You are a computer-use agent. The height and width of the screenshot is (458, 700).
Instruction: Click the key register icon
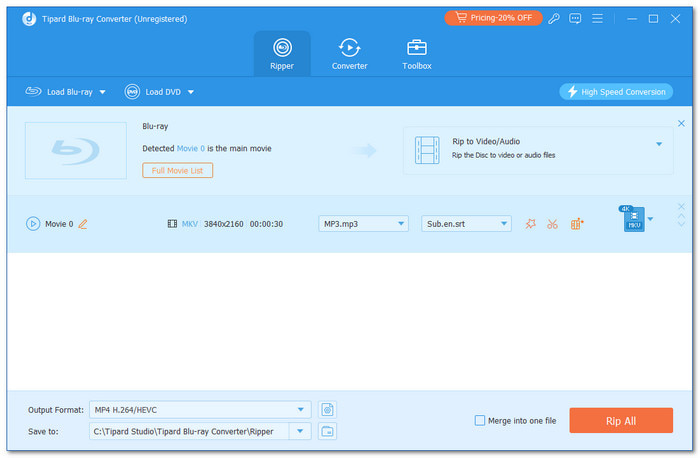click(x=554, y=18)
